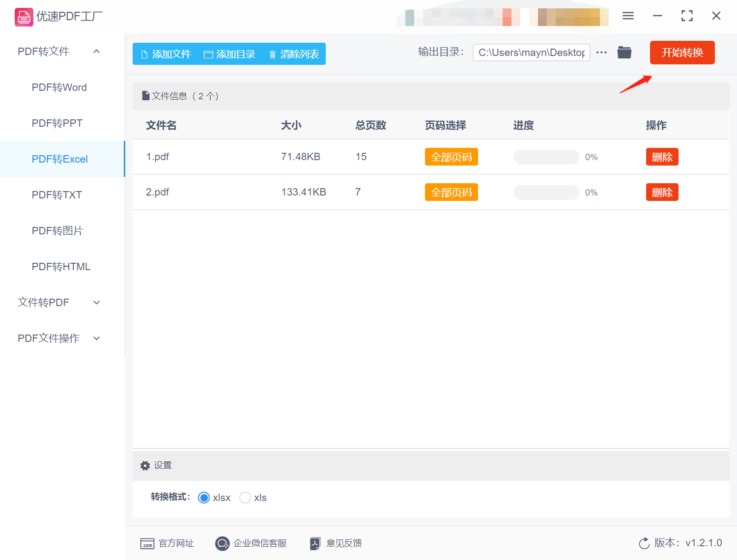Switch to PDF转Word in the sidebar
This screenshot has width=737, height=560.
pyautogui.click(x=58, y=87)
